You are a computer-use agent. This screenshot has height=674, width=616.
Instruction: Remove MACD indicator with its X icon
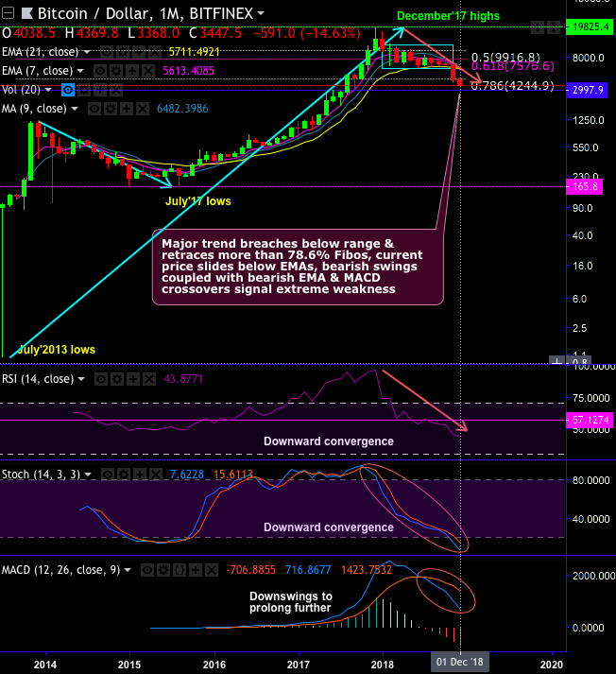pos(212,570)
